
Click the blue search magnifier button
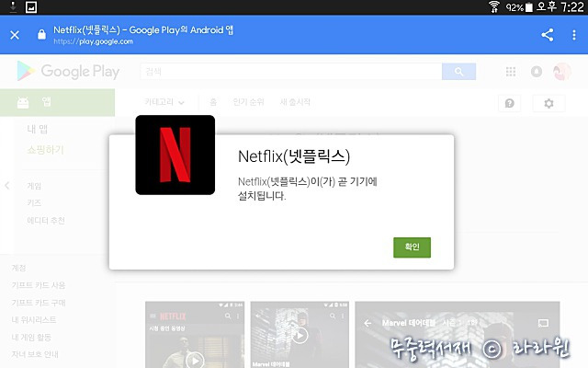click(x=458, y=72)
